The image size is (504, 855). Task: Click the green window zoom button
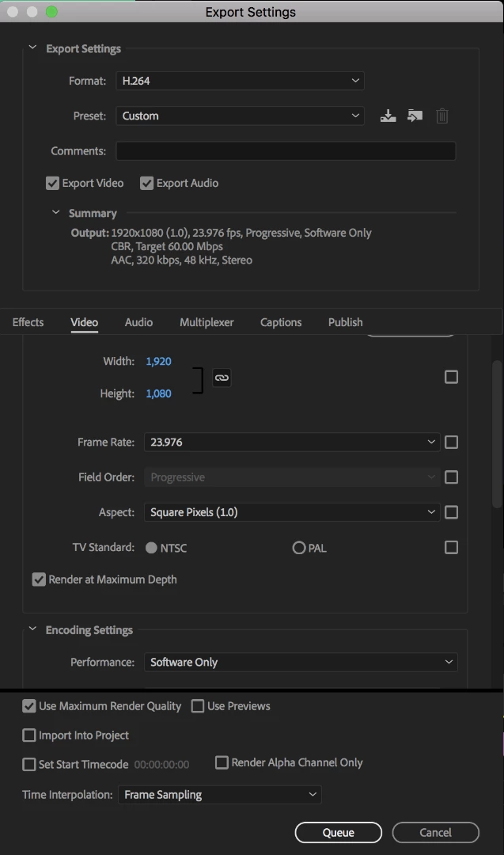point(52,12)
